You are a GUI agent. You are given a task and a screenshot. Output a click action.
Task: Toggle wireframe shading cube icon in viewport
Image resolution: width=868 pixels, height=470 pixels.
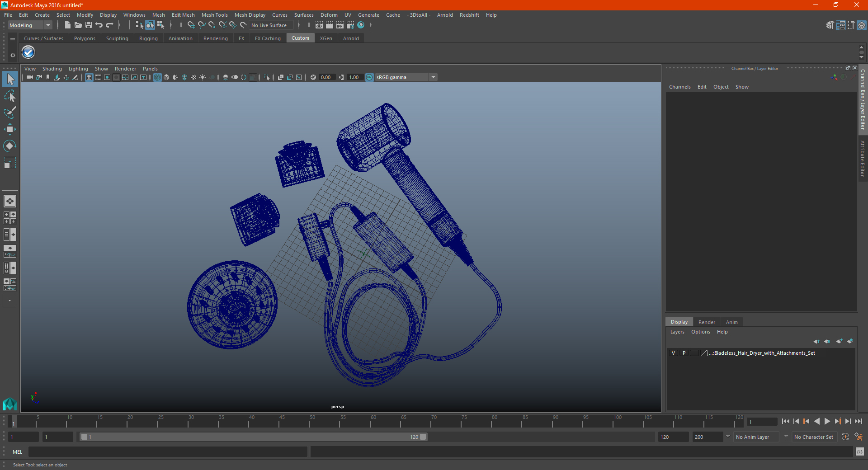(157, 77)
